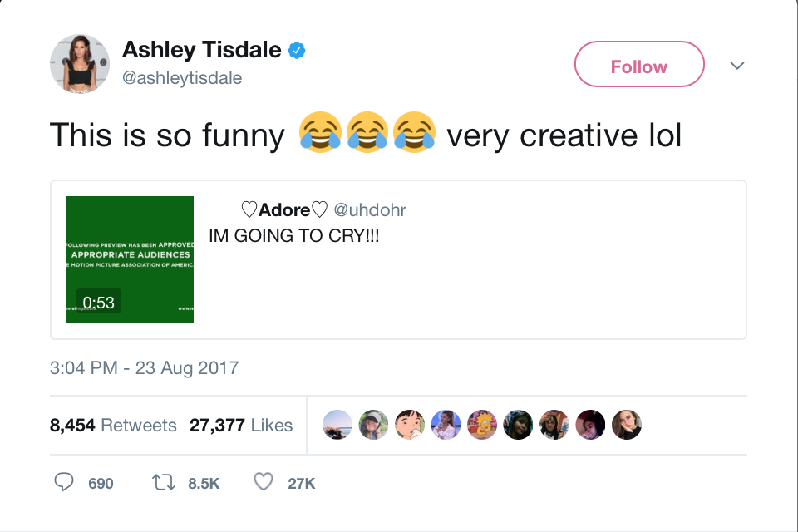The width and height of the screenshot is (798, 532).
Task: Click the Ashley Tisdale display name
Action: coord(201,50)
